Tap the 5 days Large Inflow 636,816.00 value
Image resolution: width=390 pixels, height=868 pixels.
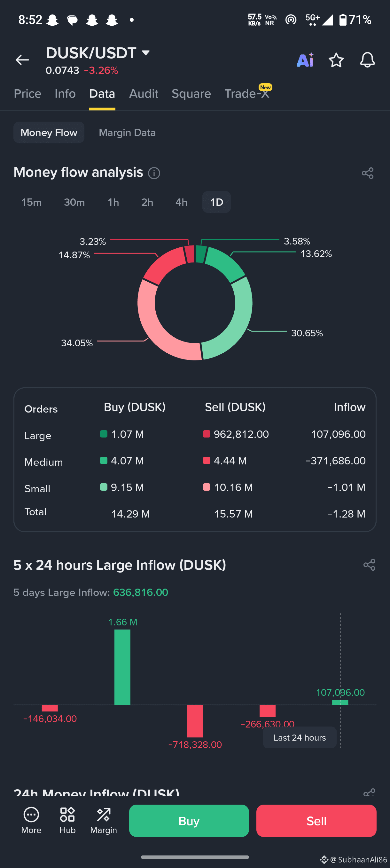(141, 592)
